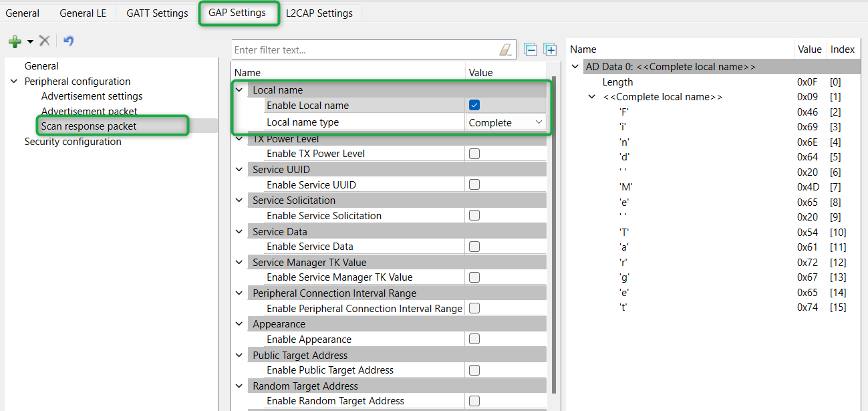This screenshot has width=868, height=411.
Task: Click the Enter filter text field
Action: pyautogui.click(x=364, y=50)
